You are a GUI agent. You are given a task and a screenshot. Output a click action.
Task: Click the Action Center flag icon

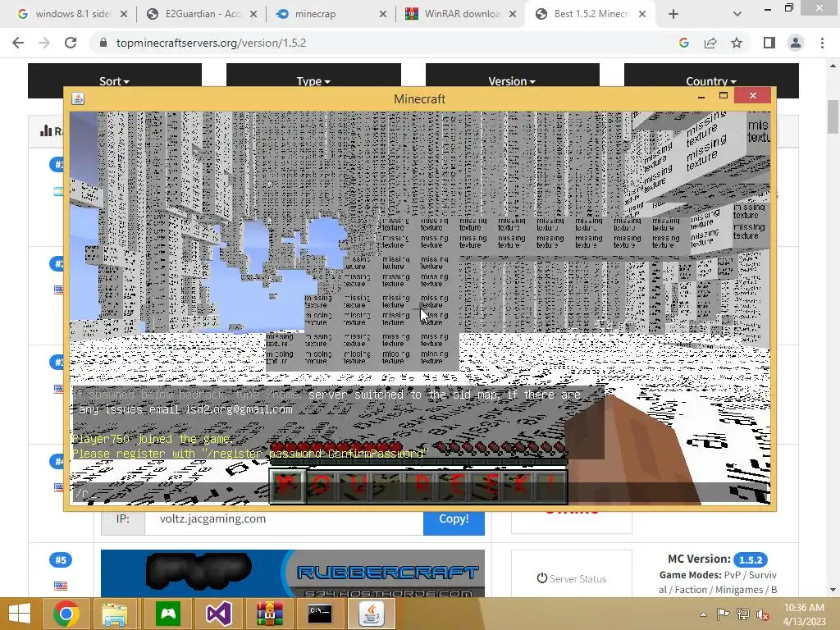click(723, 614)
